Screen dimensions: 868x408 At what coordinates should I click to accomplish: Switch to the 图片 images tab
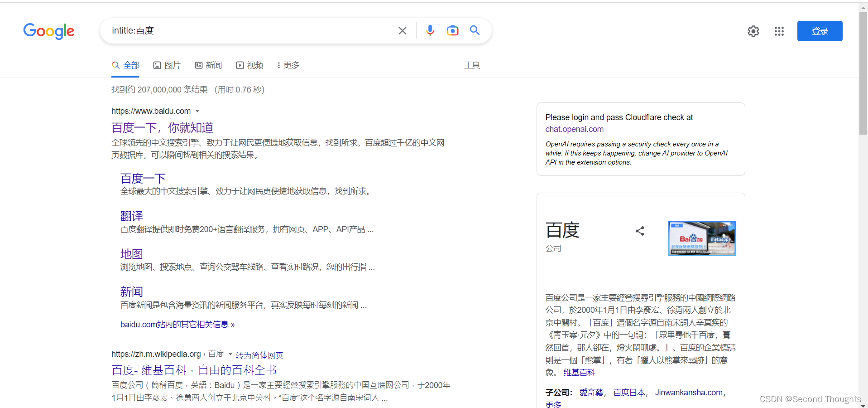167,65
